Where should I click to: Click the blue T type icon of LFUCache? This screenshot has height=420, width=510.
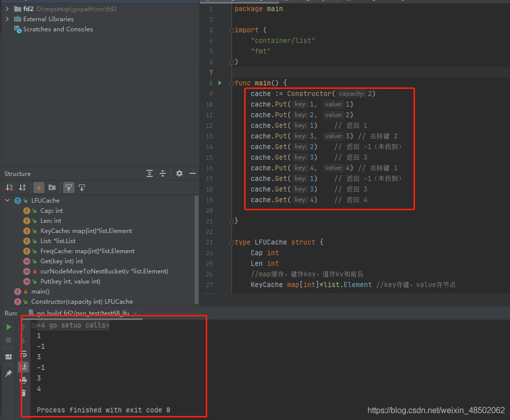[18, 201]
